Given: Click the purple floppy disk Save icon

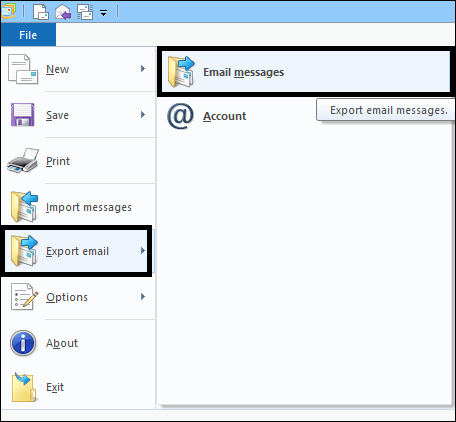Looking at the screenshot, I should 23,115.
